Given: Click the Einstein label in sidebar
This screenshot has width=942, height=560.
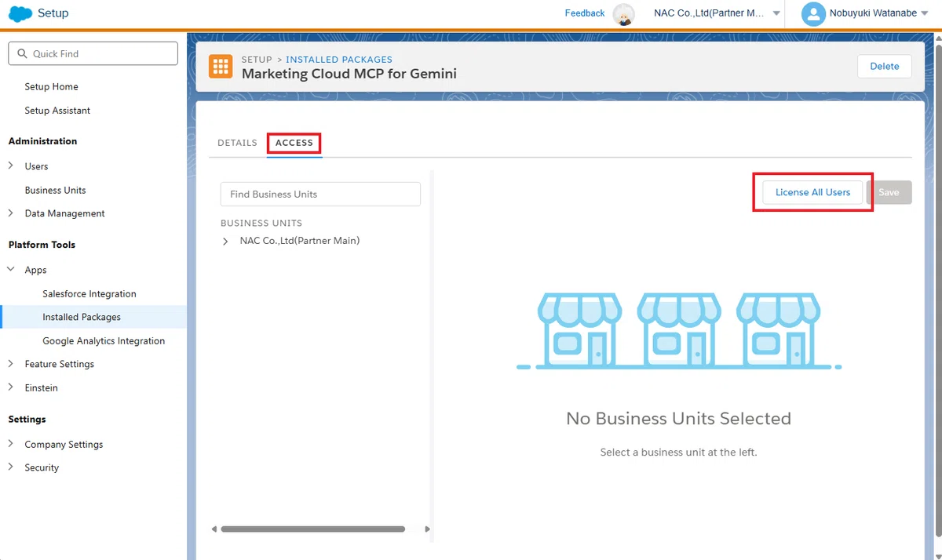Looking at the screenshot, I should [x=41, y=387].
